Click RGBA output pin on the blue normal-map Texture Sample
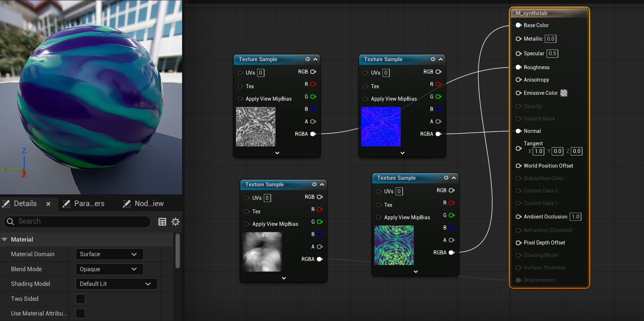The height and width of the screenshot is (321, 644). (x=438, y=134)
